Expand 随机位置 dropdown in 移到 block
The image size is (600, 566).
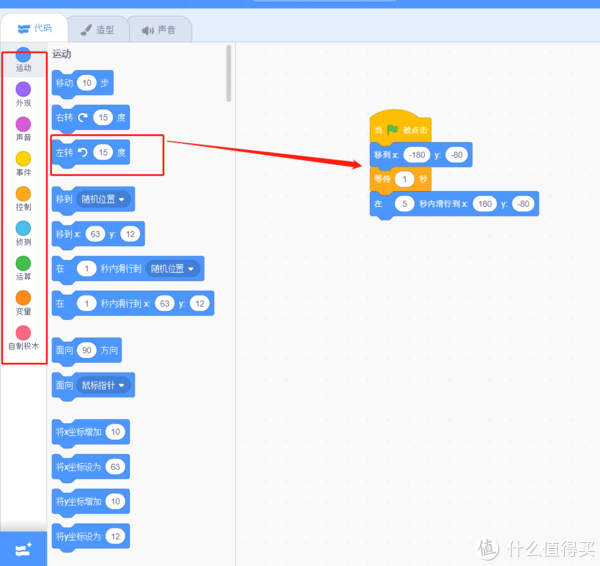coord(103,199)
